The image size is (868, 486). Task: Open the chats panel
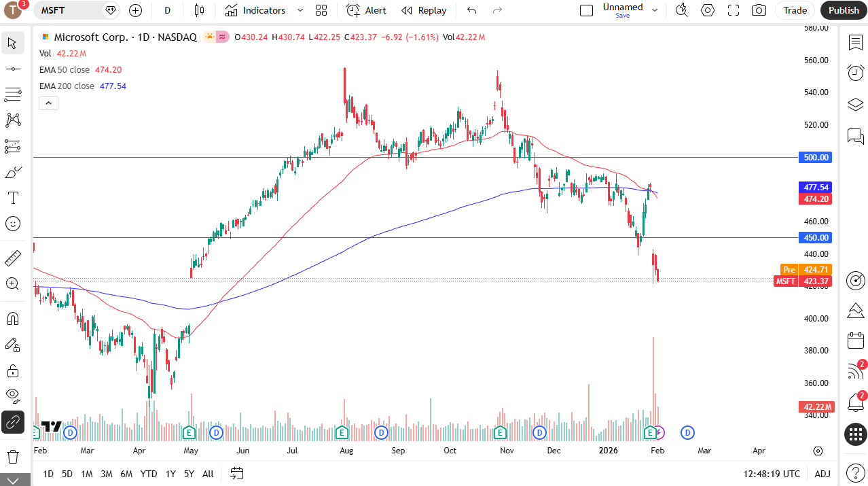(855, 135)
